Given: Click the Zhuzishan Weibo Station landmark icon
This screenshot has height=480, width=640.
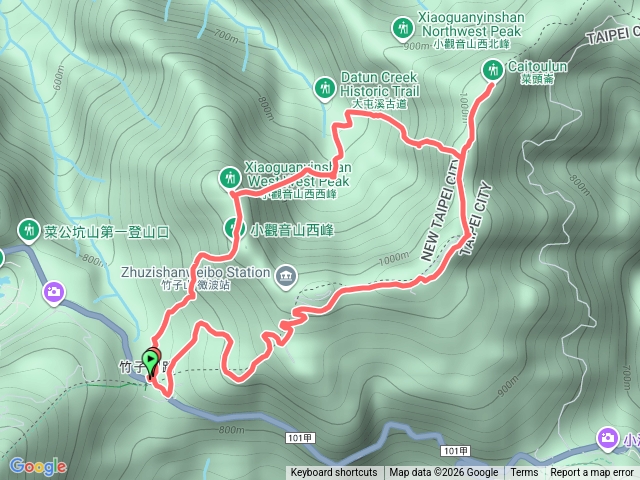Looking at the screenshot, I should tap(286, 276).
